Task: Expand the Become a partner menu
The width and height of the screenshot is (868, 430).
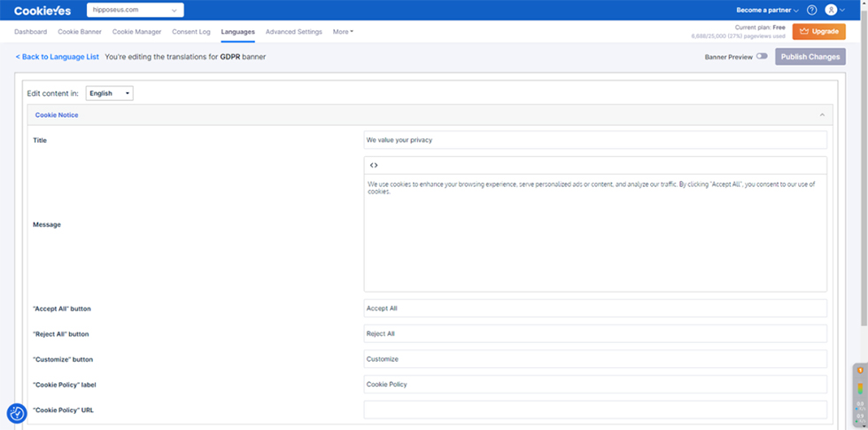Action: (x=767, y=11)
